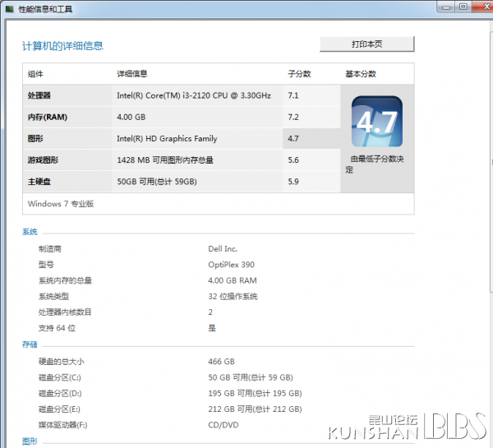
Task: Click the Intel(R) Core(TM) i3-2120 CPU text
Action: [x=194, y=95]
